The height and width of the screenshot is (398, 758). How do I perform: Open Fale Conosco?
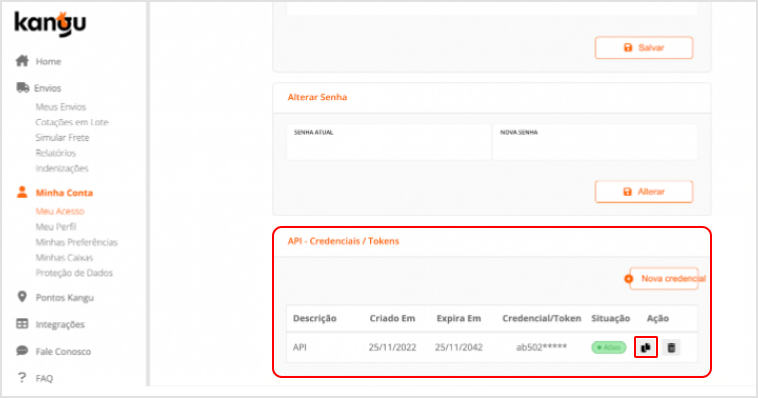(x=63, y=352)
